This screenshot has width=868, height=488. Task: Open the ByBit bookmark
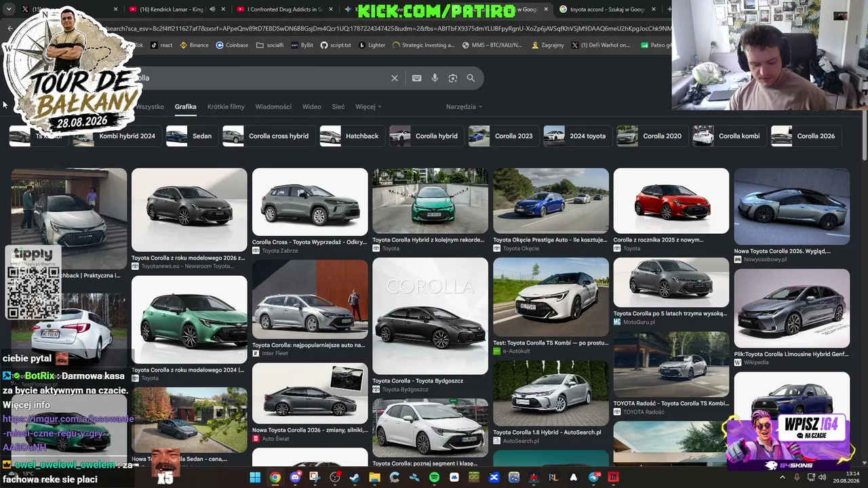pos(302,45)
